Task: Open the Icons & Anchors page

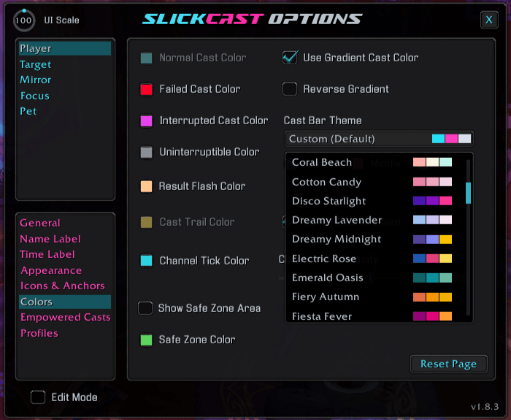Action: coord(65,286)
